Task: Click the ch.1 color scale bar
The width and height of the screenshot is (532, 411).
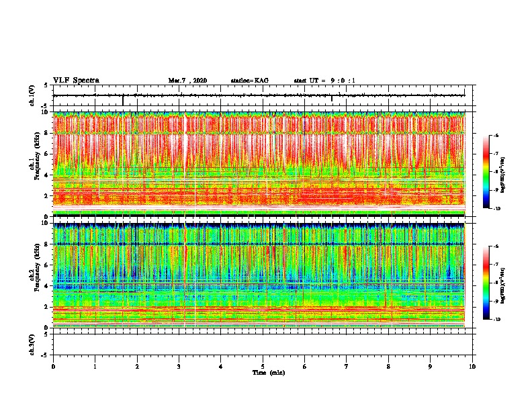Action: pos(486,172)
